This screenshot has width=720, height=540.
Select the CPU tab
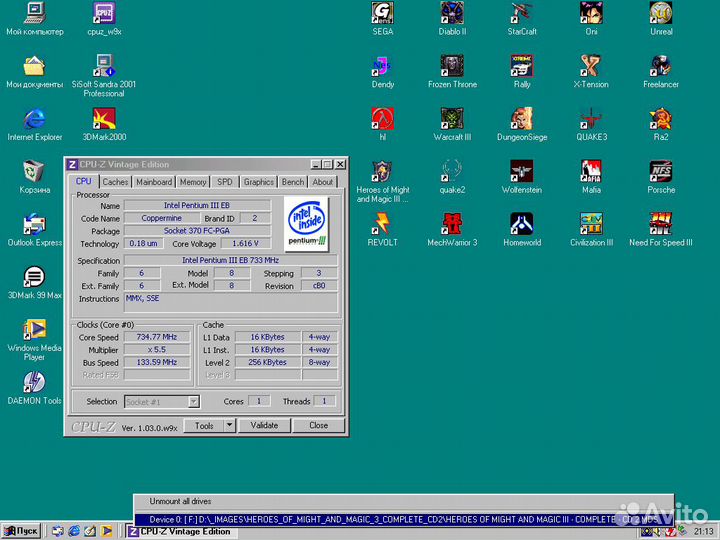pos(84,181)
